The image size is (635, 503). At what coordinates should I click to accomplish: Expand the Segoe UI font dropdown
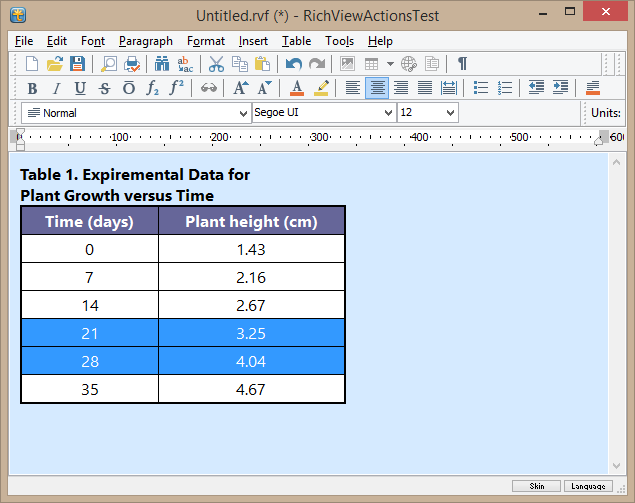click(x=389, y=113)
